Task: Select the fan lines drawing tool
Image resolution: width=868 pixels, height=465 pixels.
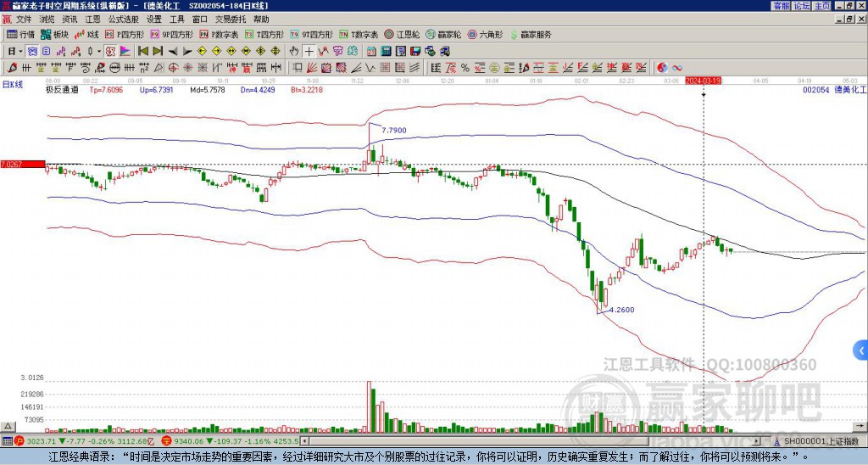Action: (x=312, y=68)
